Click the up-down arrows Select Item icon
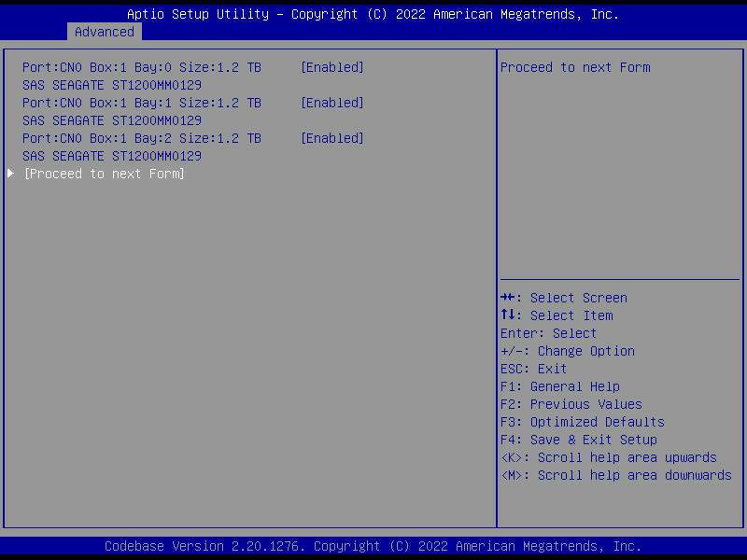This screenshot has height=560, width=747. (x=509, y=315)
